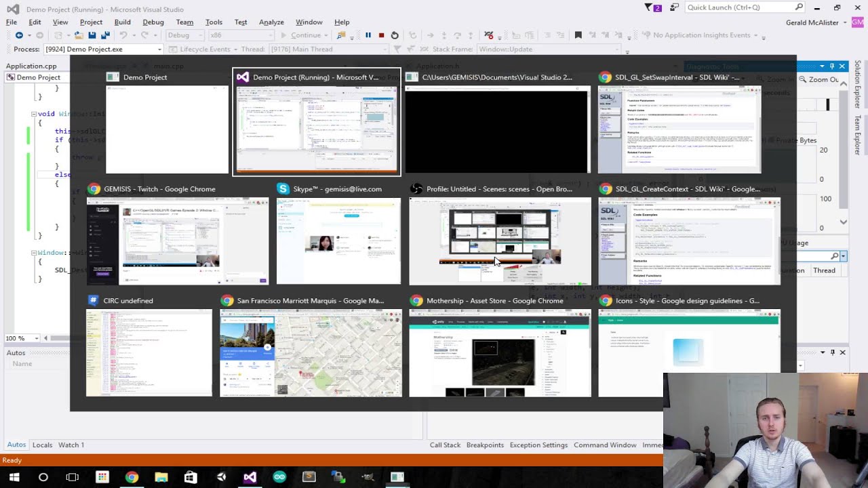Open the Windows Store taskbar icon
Screen dimensions: 868x488
pos(191,477)
